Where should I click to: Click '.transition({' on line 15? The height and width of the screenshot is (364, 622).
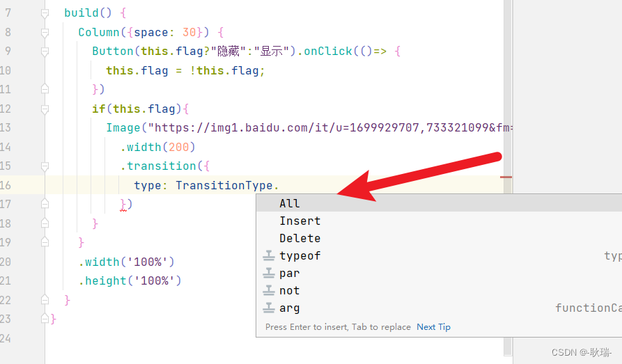[x=165, y=166]
